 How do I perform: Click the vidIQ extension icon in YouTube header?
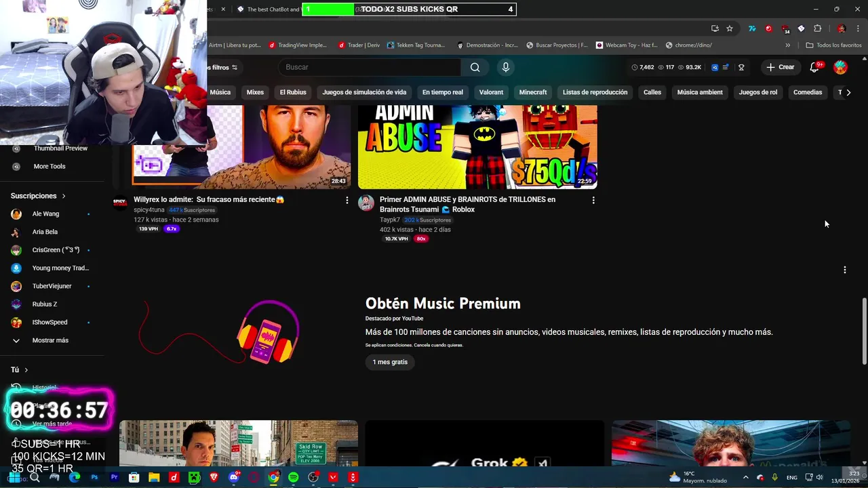(715, 67)
